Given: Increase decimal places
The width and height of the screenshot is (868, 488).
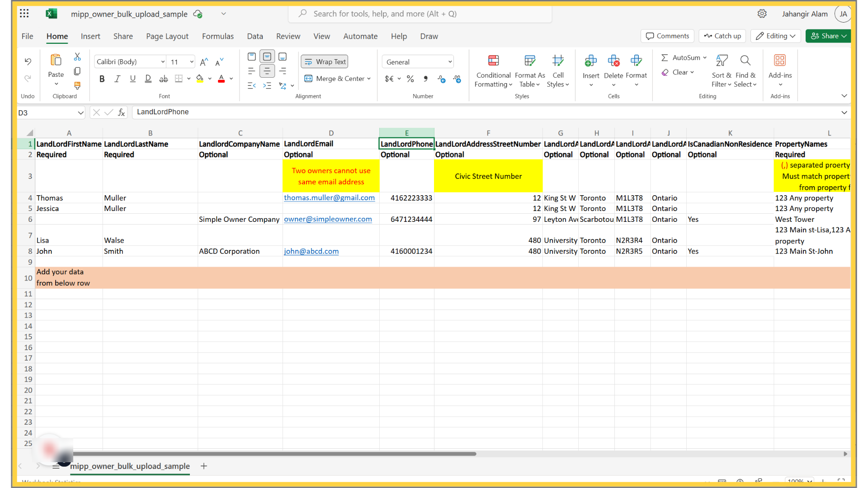Looking at the screenshot, I should 442,79.
